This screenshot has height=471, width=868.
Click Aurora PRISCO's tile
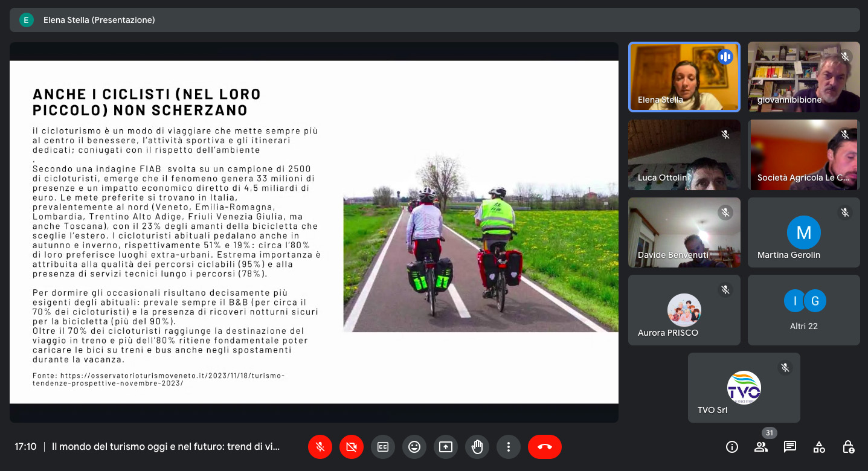pyautogui.click(x=684, y=310)
